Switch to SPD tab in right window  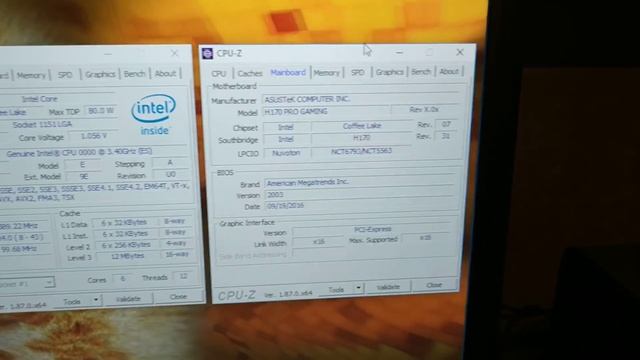357,72
